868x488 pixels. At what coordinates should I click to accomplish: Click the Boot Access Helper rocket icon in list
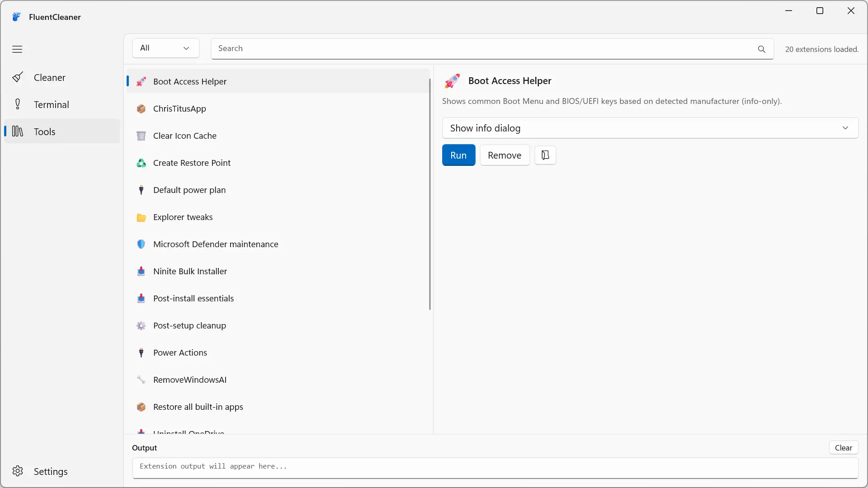(x=141, y=82)
